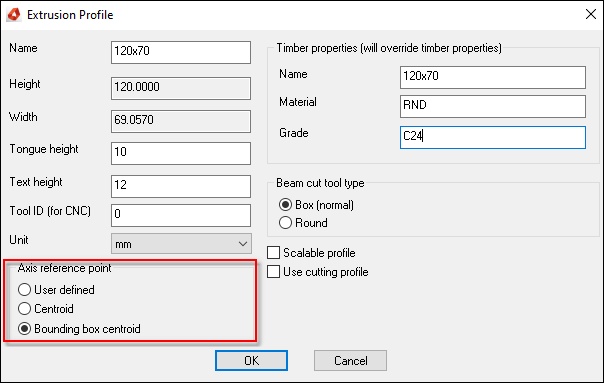Click the Material field containing RND
This screenshot has width=604, height=383.
[x=493, y=106]
